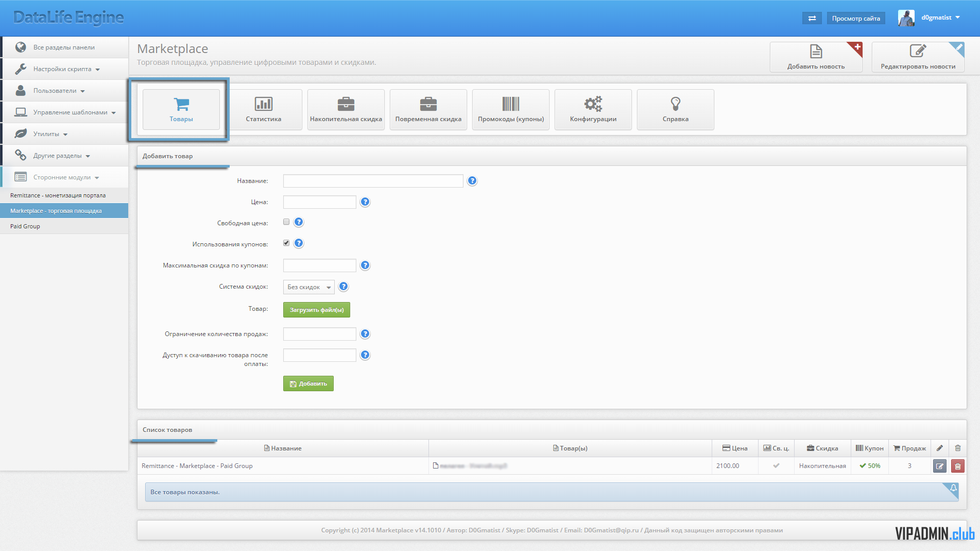The height and width of the screenshot is (551, 980).
Task: Click the bell icon on notification bar
Action: click(x=953, y=488)
